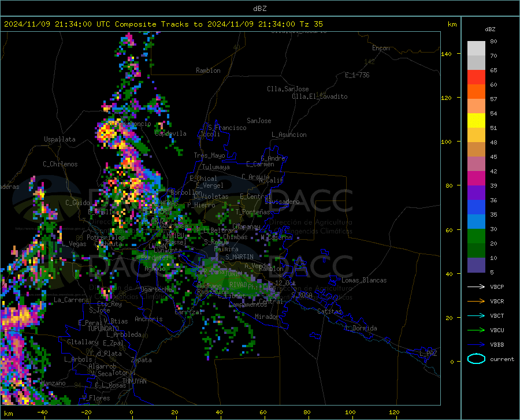Viewport: 520px width, 420px height.
Task: Click the intense storm cell near Uspallata
Action: pyautogui.click(x=107, y=133)
